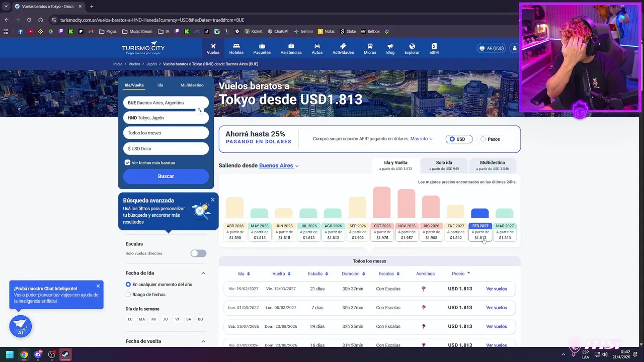Click the Turismocity logo

click(x=143, y=49)
